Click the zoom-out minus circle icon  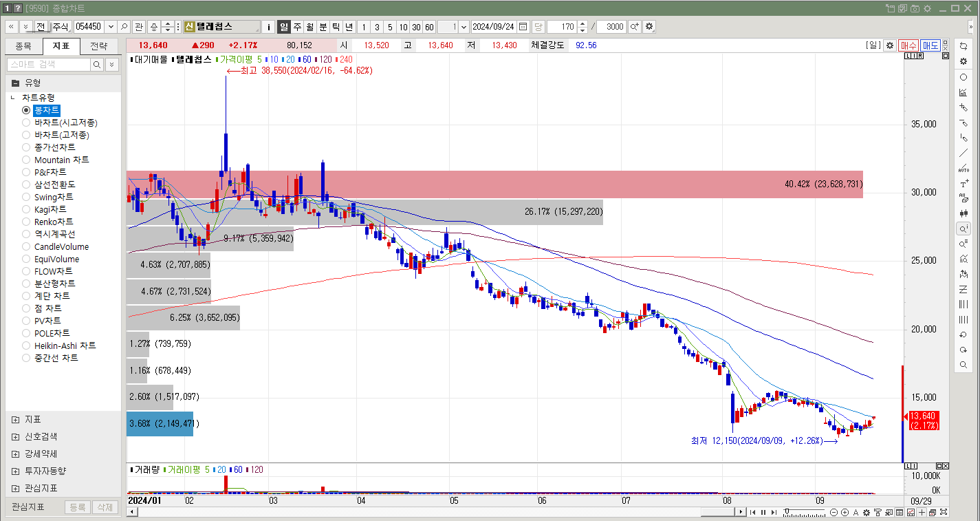(x=834, y=513)
